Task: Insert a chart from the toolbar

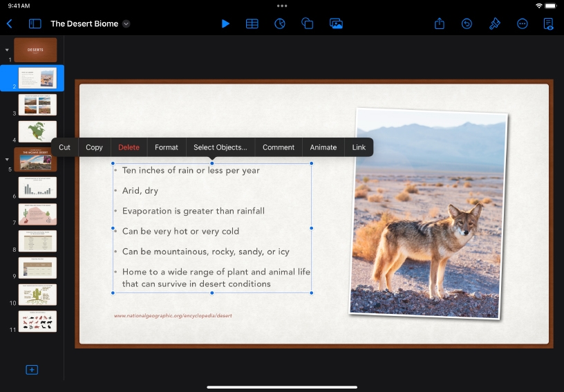Action: tap(280, 24)
